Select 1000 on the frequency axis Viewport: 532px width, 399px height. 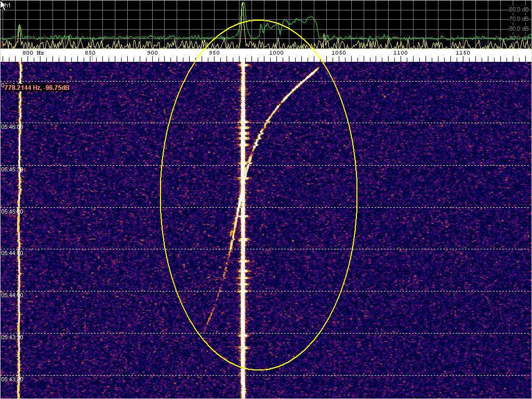[x=276, y=53]
